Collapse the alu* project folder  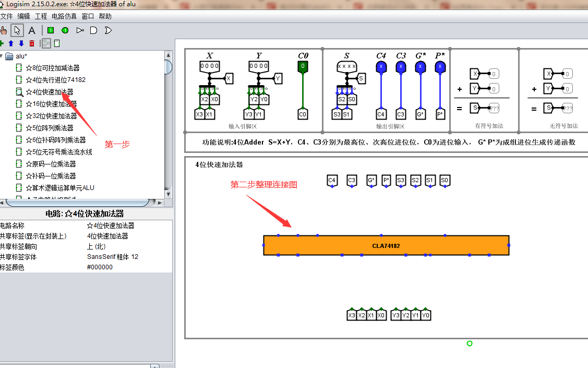[2, 56]
